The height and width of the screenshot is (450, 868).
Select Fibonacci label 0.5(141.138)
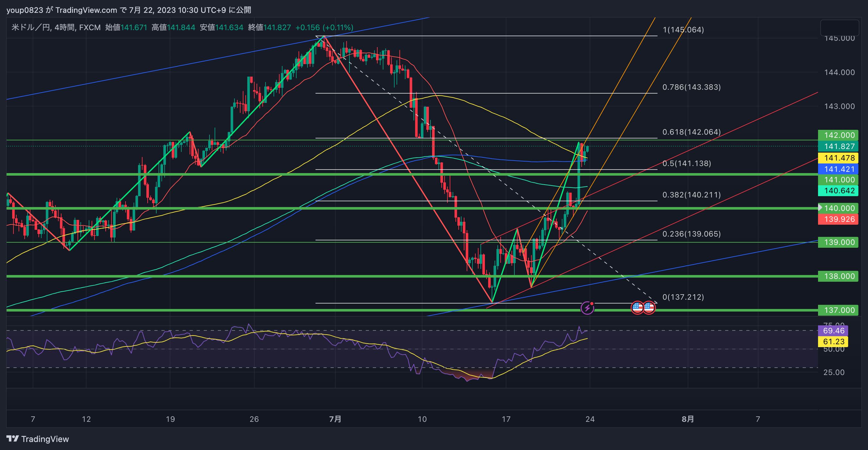point(687,163)
